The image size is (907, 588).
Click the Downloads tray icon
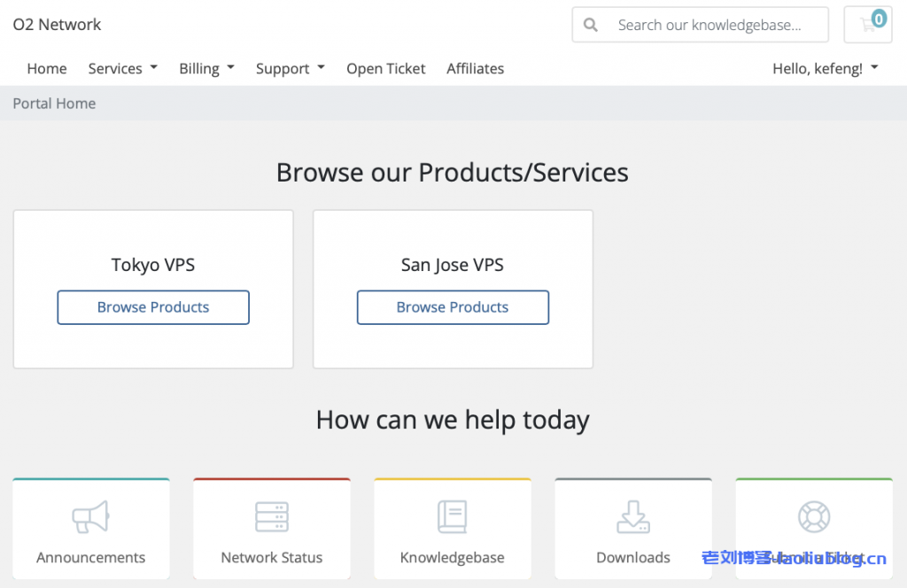[633, 517]
